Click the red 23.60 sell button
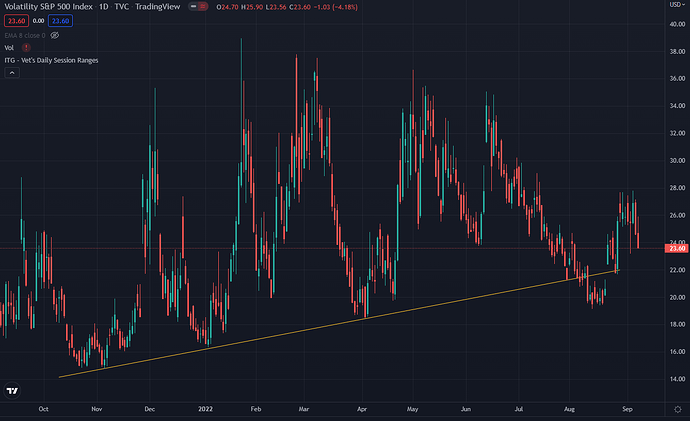The height and width of the screenshot is (421, 690). [x=16, y=21]
